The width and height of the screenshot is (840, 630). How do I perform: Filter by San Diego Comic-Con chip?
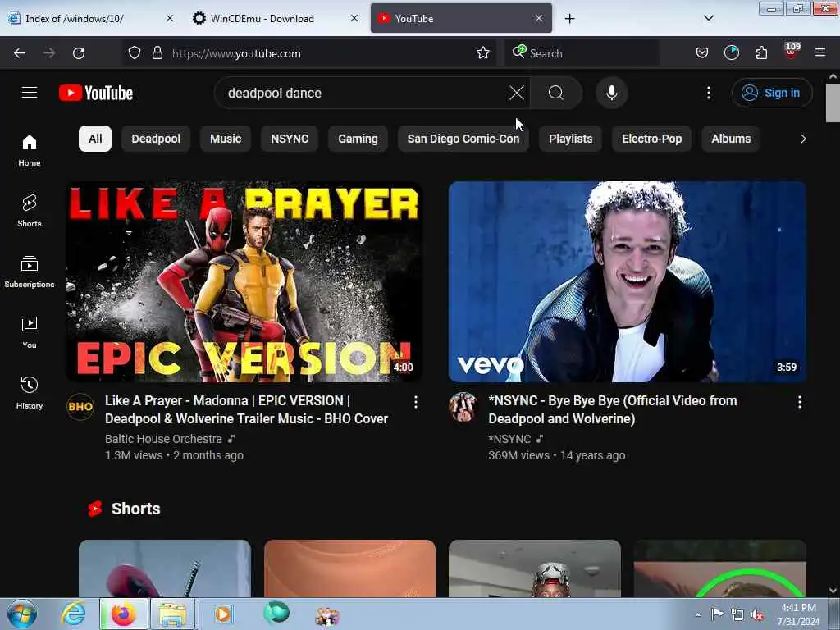[463, 139]
